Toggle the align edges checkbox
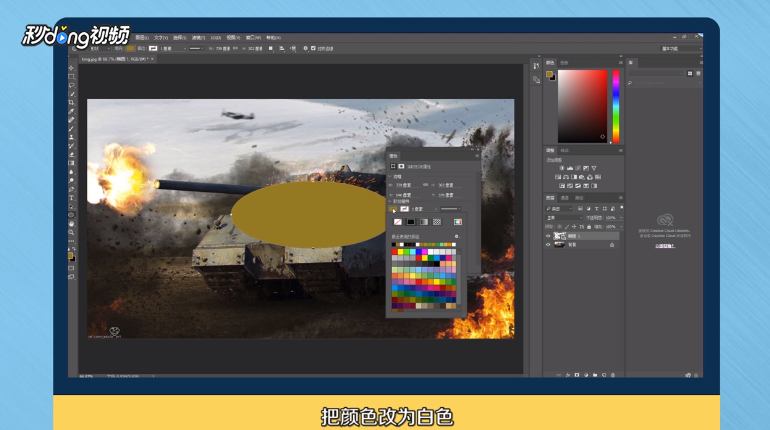This screenshot has height=430, width=770. (313, 49)
